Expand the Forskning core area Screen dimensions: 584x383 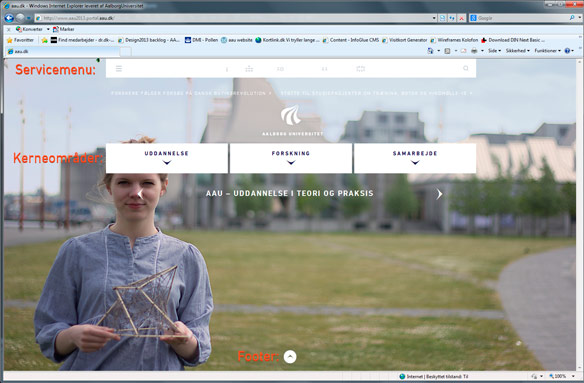tap(291, 158)
